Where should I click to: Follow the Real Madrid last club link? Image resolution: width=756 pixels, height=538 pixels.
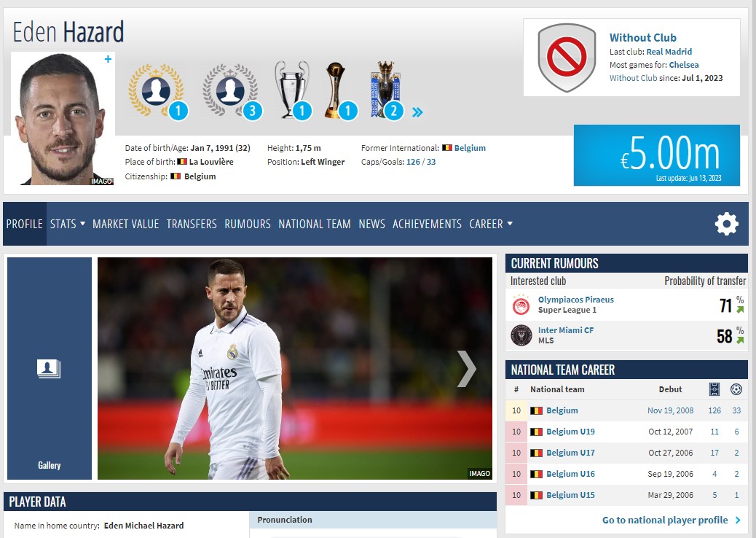669,52
